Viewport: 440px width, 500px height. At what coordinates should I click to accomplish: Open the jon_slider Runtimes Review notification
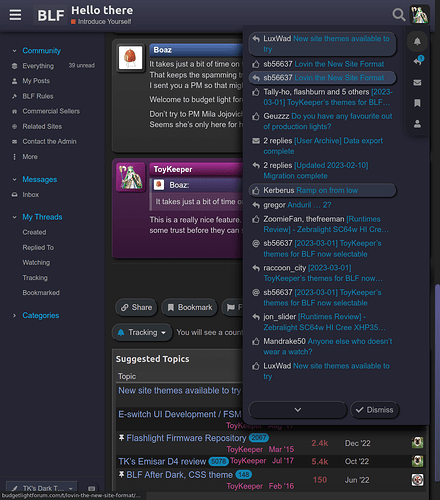click(322, 322)
